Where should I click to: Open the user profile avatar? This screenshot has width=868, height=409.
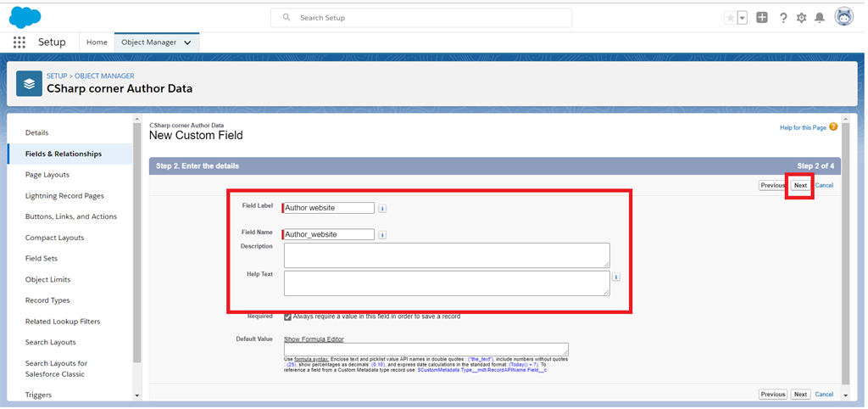pos(844,17)
